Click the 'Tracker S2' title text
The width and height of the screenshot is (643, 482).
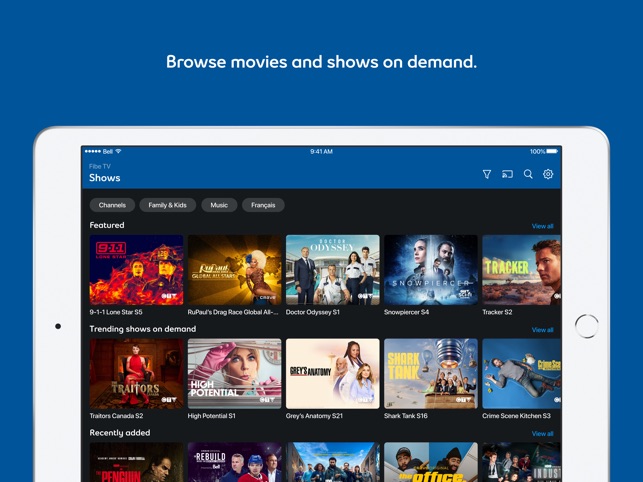(497, 312)
